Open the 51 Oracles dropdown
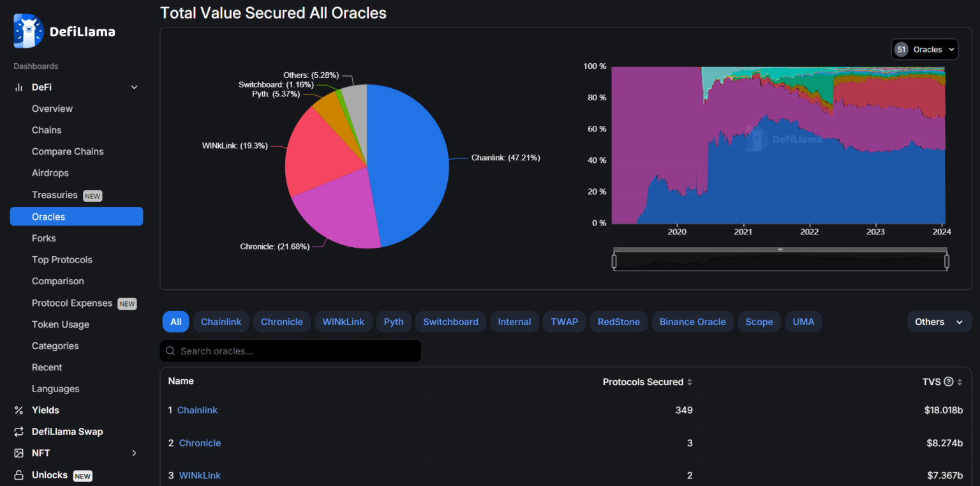The height and width of the screenshot is (486, 980). pos(924,50)
